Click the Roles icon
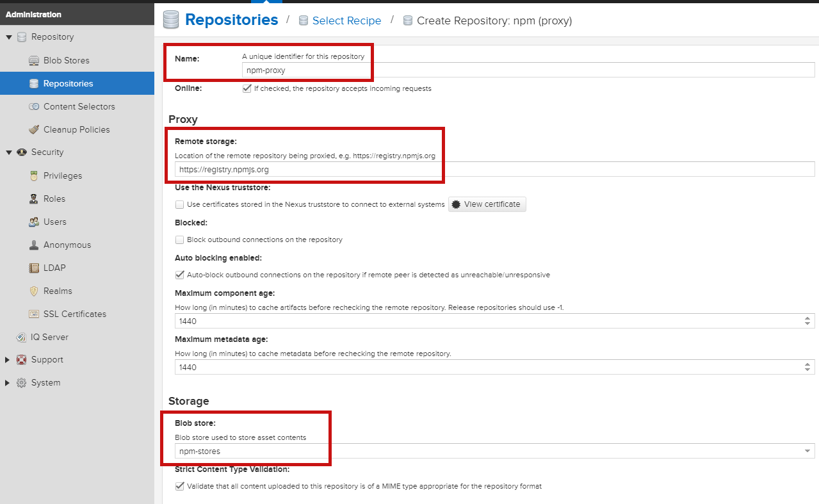819x504 pixels. click(34, 199)
